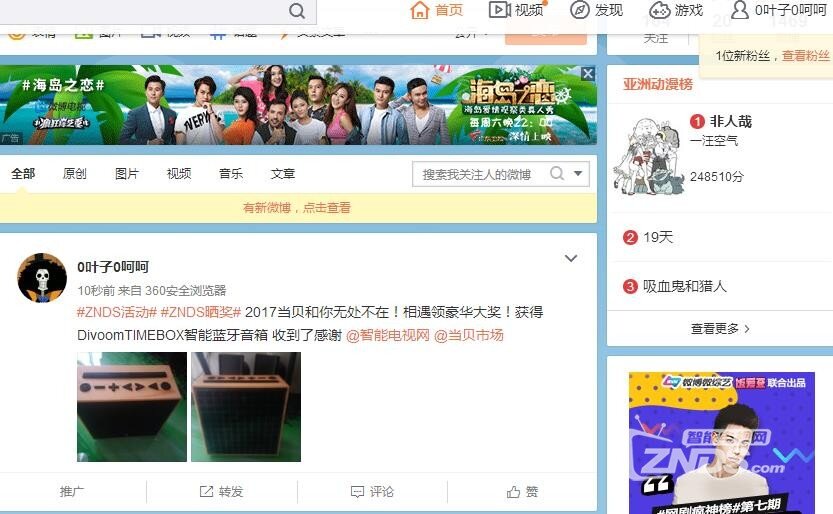Viewport: 833px width, 514px height.
Task: Open the #ZNDS晒奖# hashtag
Action: coord(201,312)
